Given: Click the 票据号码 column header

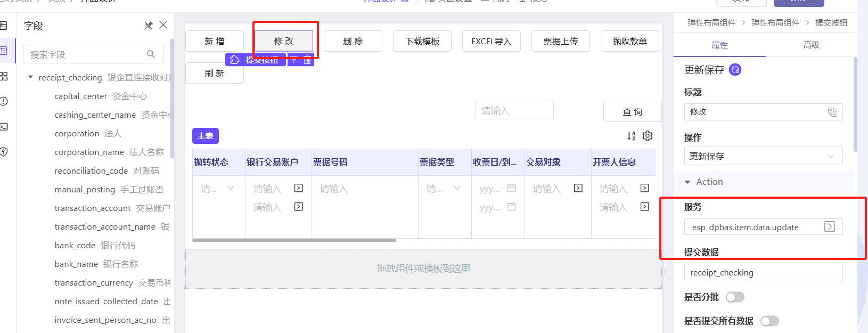Looking at the screenshot, I should click(x=365, y=162).
